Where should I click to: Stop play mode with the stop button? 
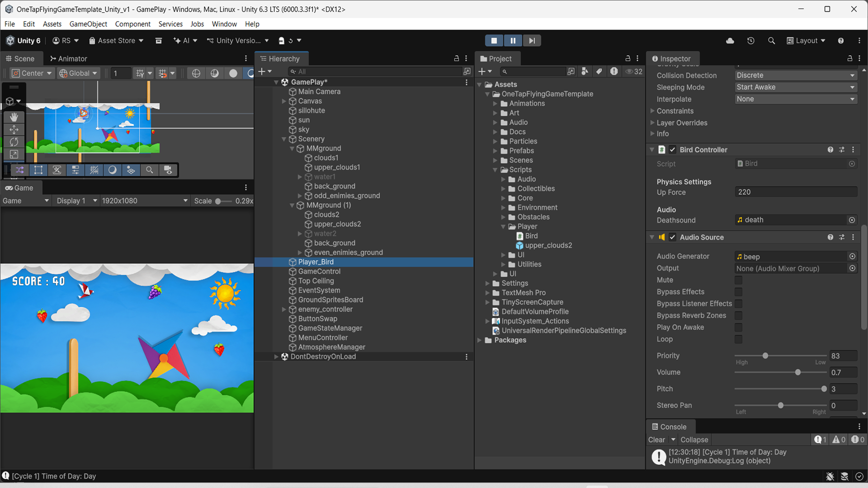click(494, 41)
